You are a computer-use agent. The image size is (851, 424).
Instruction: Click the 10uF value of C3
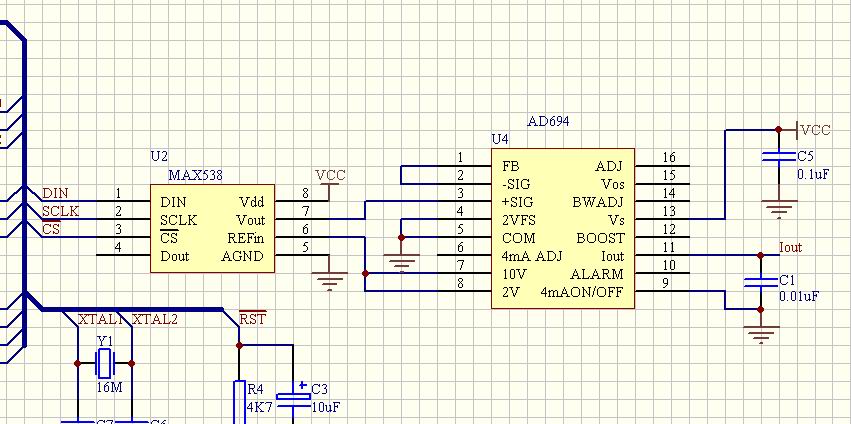[326, 407]
